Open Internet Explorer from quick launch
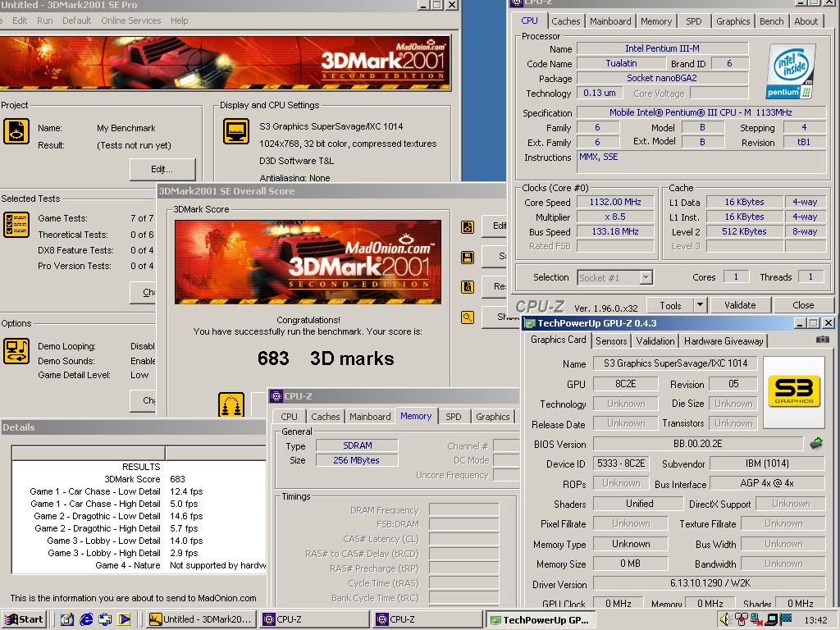 click(86, 620)
